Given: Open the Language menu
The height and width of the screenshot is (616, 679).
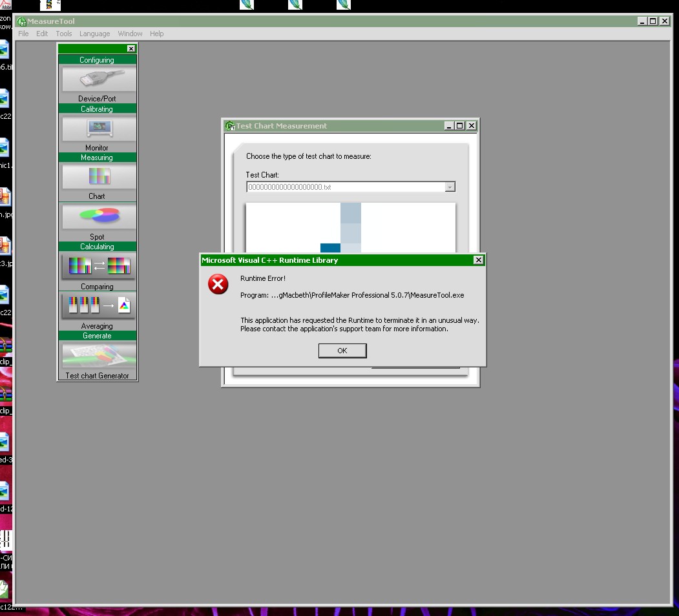Looking at the screenshot, I should 94,34.
